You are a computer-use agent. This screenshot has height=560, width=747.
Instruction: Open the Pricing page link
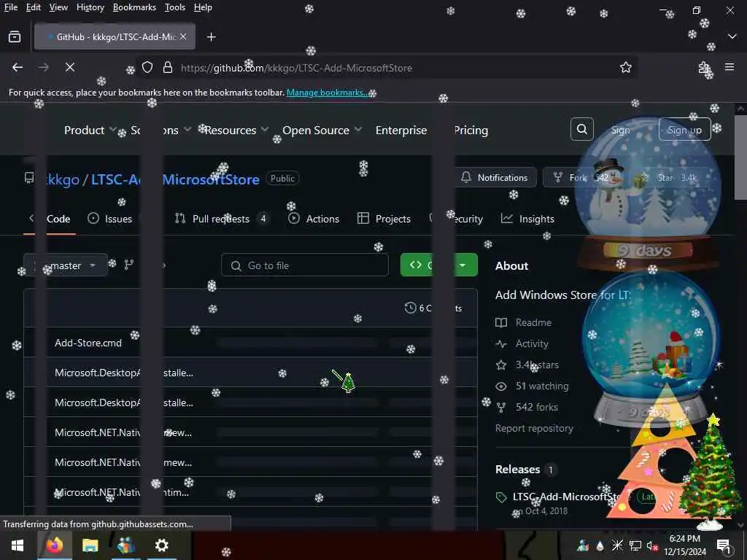471,130
